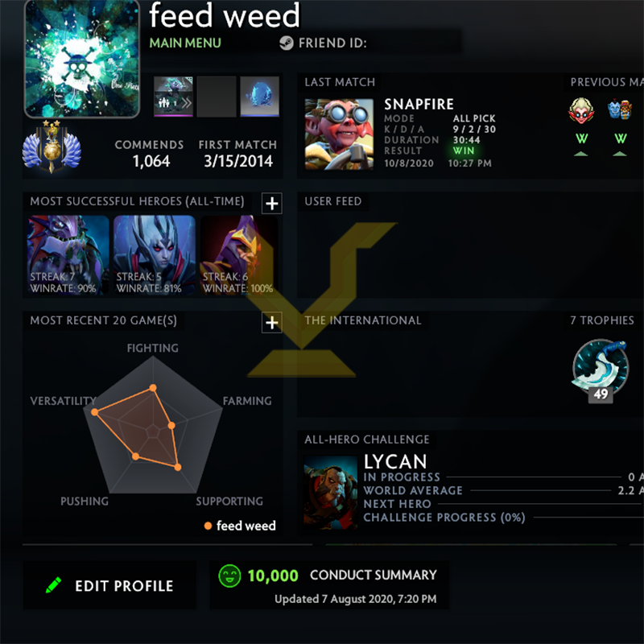Return via the MAIN MENU link
The width and height of the screenshot is (644, 644).
click(x=185, y=43)
